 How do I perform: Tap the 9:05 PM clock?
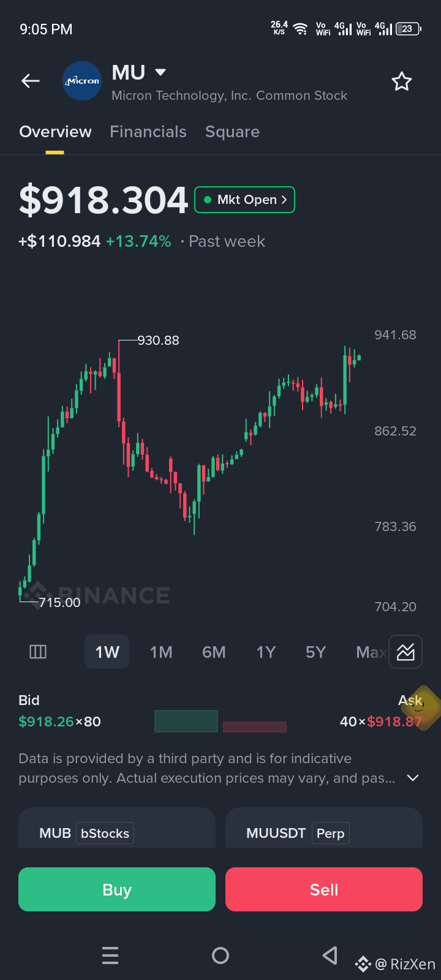[x=46, y=29]
